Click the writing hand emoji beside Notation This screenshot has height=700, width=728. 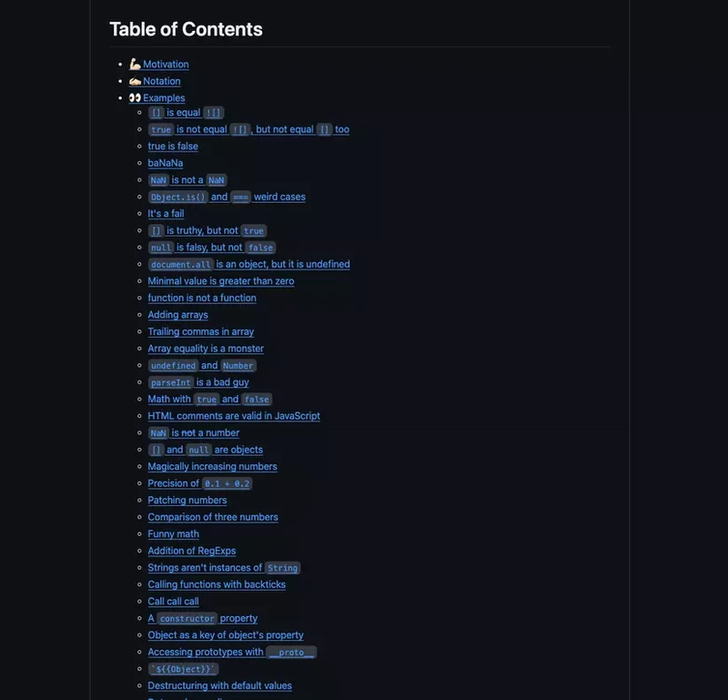tap(135, 81)
